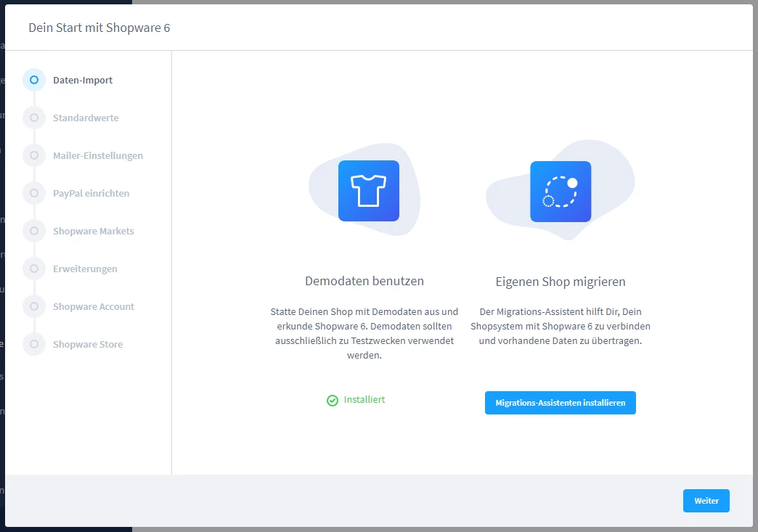Viewport: 758px width, 532px height.
Task: Click the Installiert status text
Action: pyautogui.click(x=364, y=400)
